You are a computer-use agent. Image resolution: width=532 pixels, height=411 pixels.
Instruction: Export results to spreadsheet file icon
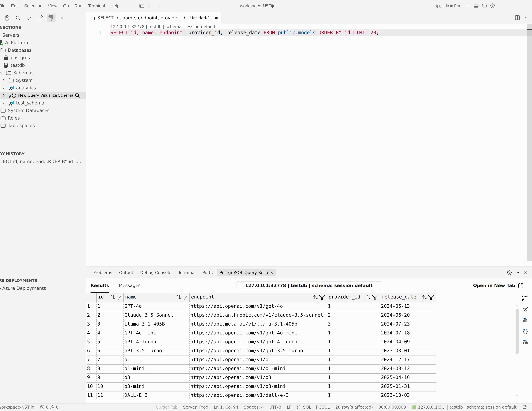(x=525, y=342)
